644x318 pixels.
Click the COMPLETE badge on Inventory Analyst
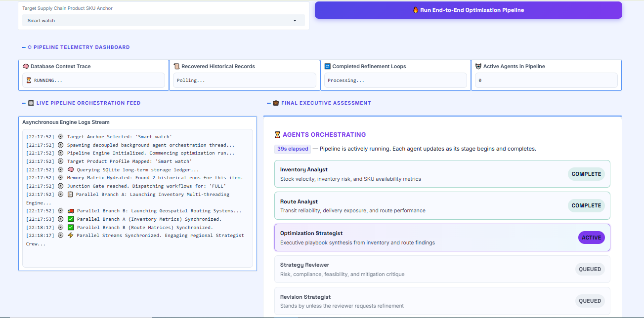(586, 174)
